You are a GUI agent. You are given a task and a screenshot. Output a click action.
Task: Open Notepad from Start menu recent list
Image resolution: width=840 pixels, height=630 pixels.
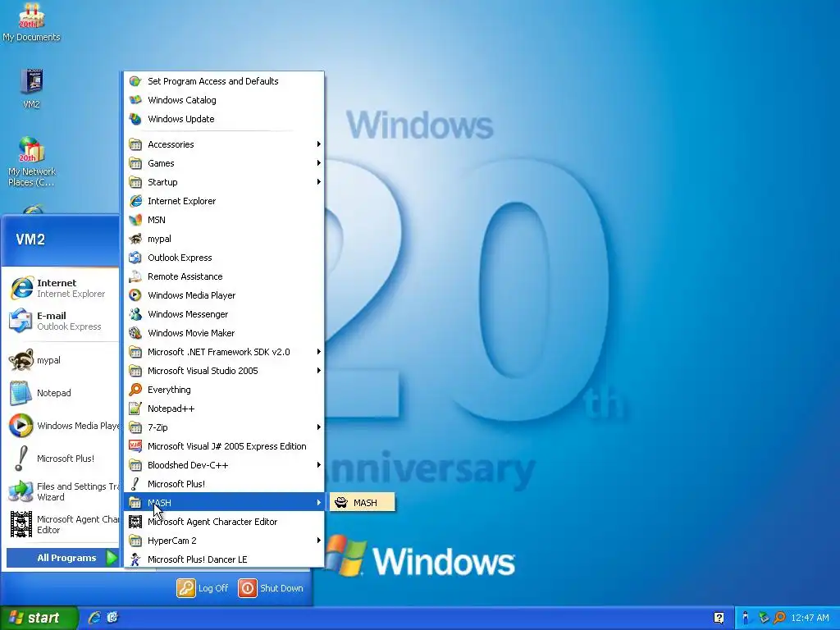[x=62, y=393]
